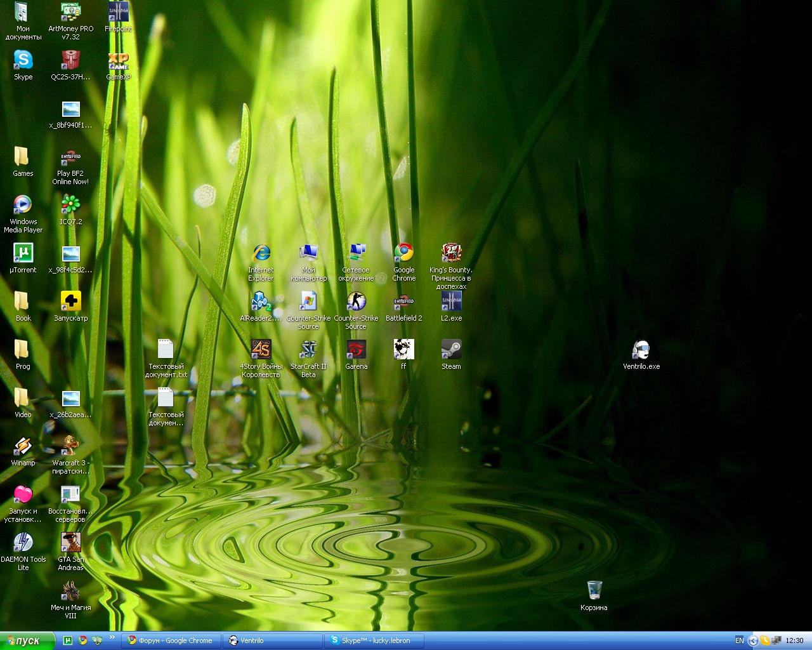Open the Firepoint Lineage shortcut

click(x=118, y=17)
